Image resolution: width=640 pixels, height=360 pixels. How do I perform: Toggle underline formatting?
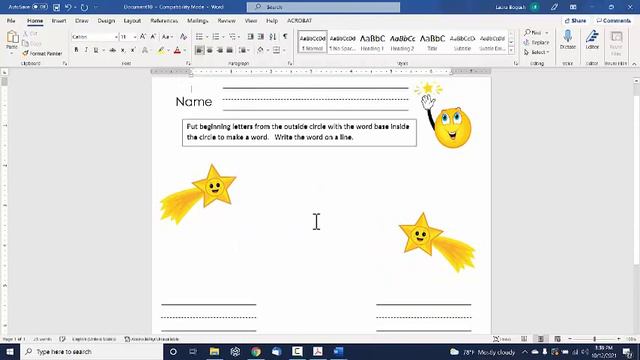coord(96,50)
